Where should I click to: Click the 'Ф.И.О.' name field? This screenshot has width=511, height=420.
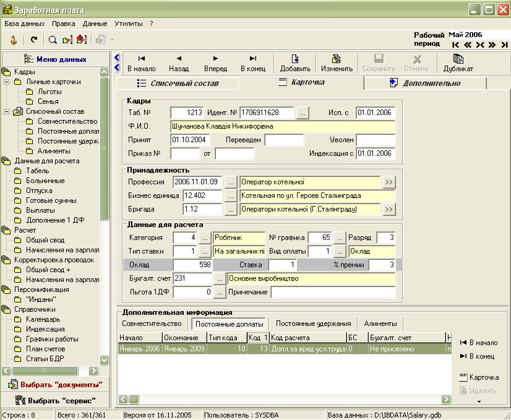tap(282, 126)
